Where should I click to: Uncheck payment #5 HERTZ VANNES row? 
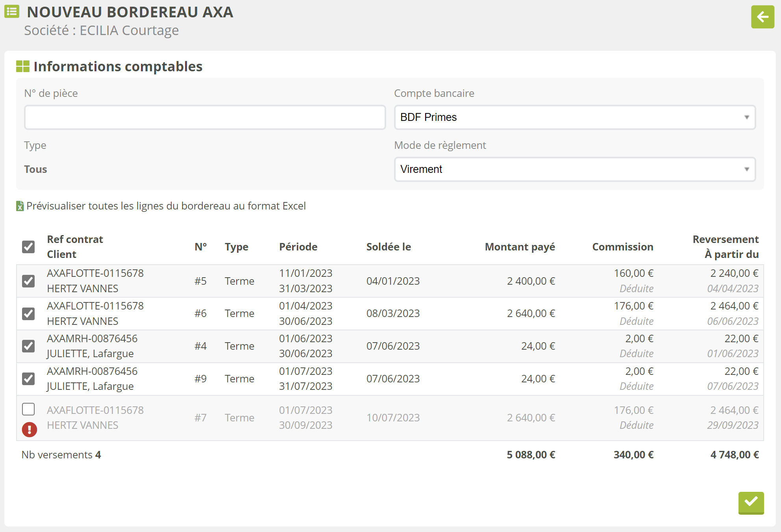28,281
